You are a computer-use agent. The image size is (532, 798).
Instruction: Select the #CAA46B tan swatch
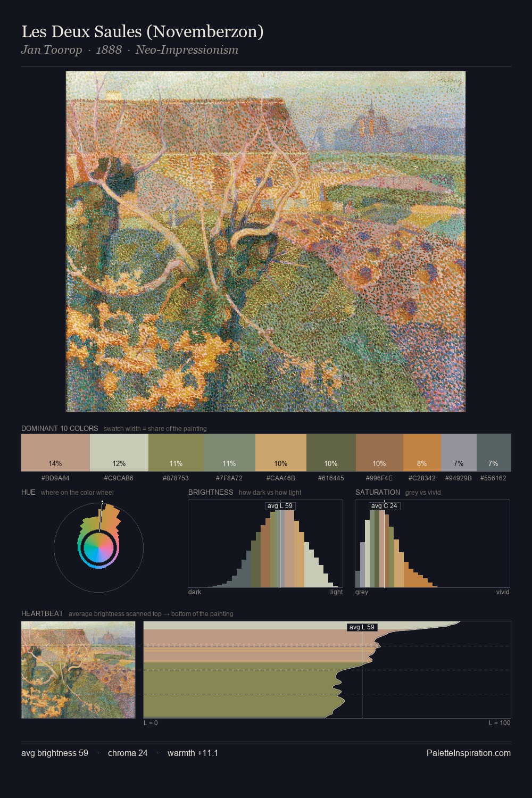pyautogui.click(x=281, y=453)
